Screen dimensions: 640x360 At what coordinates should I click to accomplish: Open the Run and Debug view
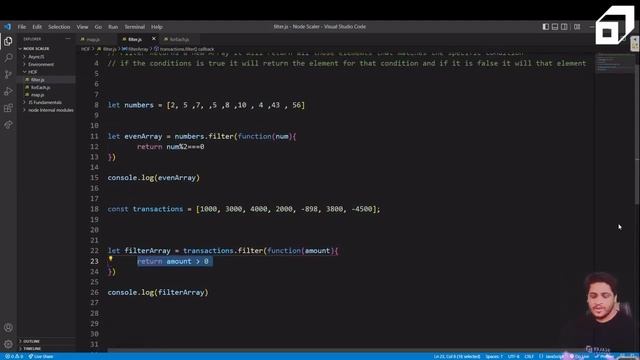point(8,91)
